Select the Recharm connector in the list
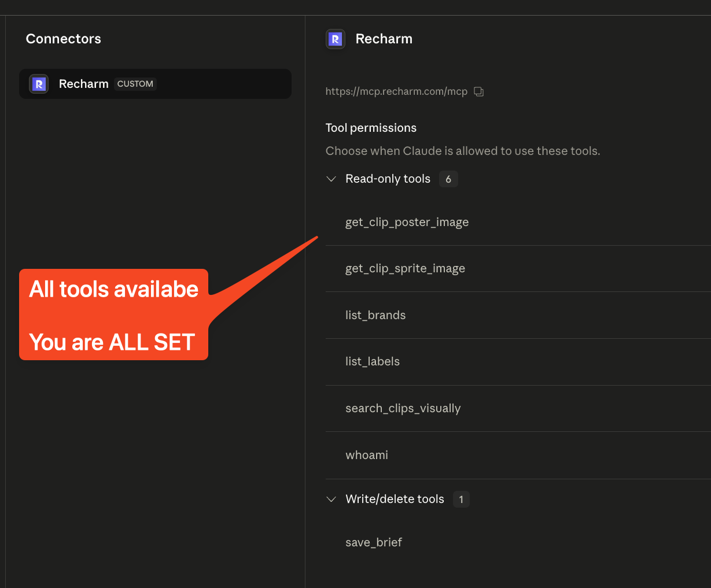711x588 pixels. click(155, 84)
